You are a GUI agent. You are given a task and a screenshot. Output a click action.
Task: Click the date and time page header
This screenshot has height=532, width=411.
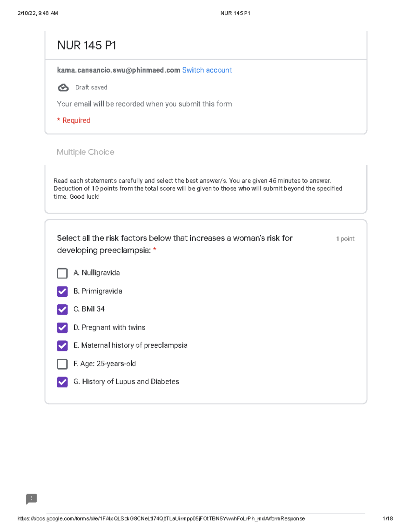click(x=38, y=13)
